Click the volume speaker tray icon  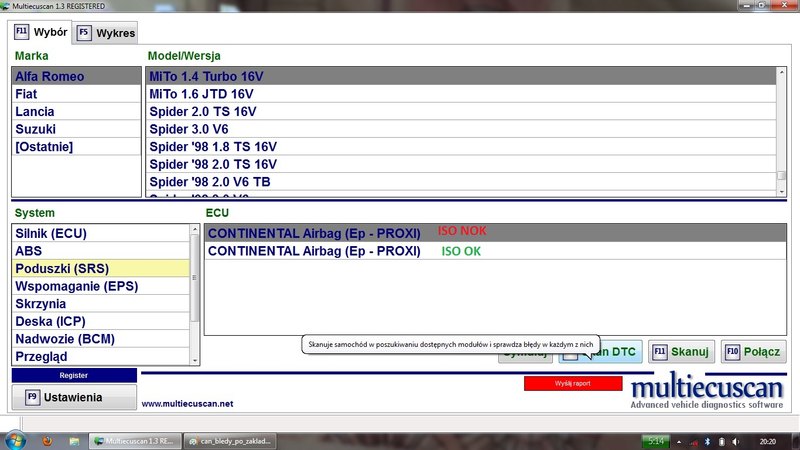coord(735,441)
